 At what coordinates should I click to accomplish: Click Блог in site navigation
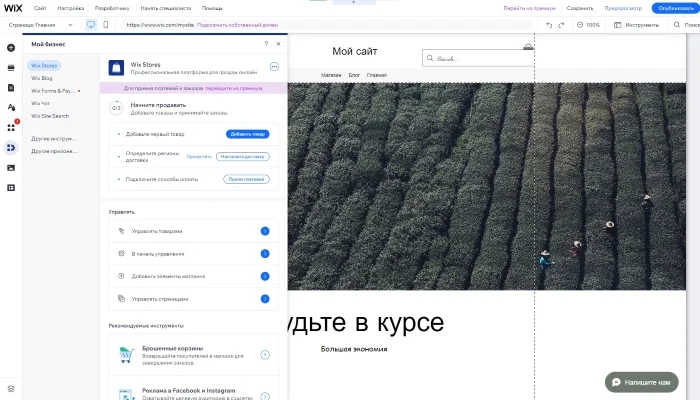point(354,75)
